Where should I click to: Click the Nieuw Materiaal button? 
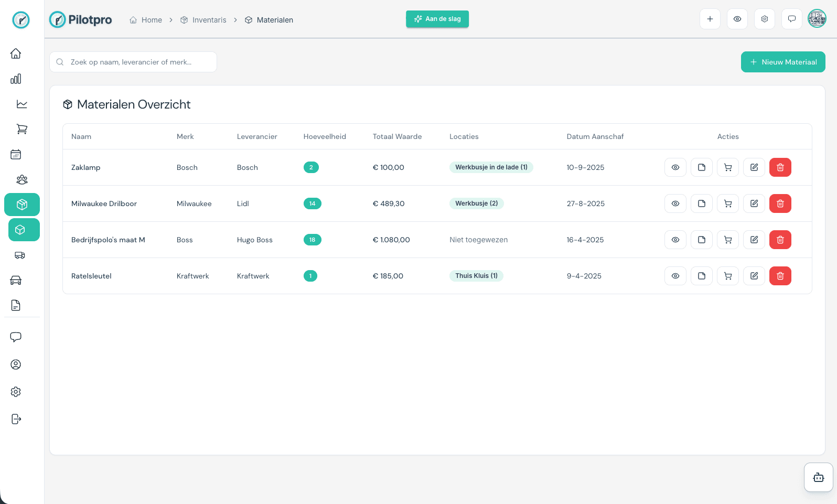782,62
